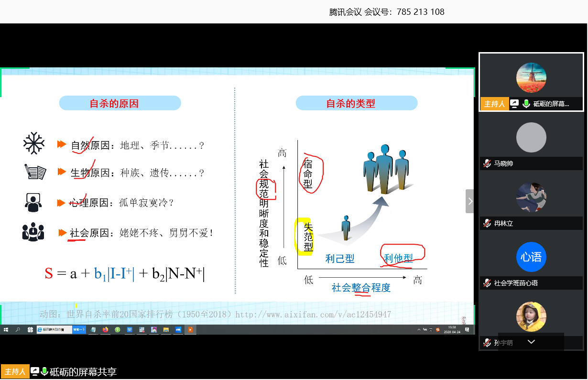
Task: Expand the system tray hidden icons arrow
Action: [419, 330]
